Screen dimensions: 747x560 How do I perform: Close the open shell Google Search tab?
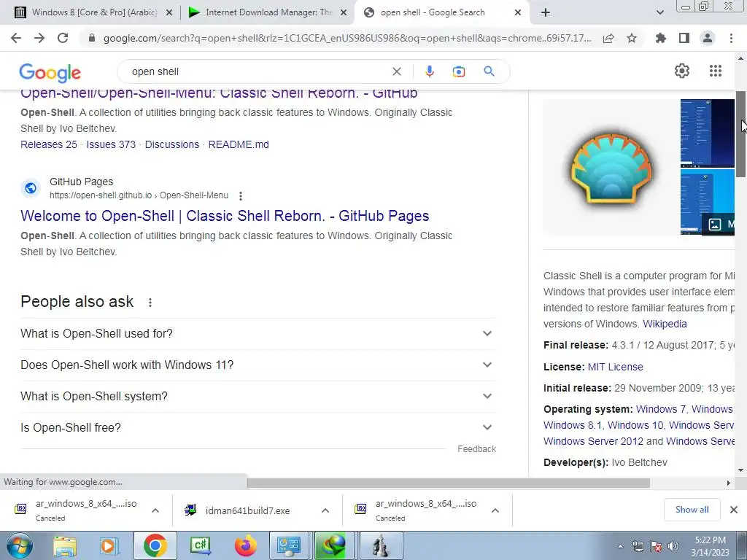coord(518,12)
